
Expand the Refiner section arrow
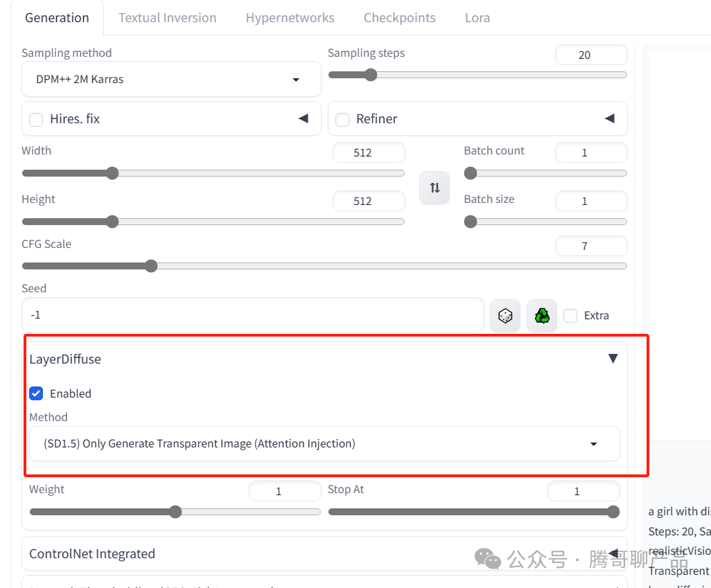pyautogui.click(x=609, y=118)
